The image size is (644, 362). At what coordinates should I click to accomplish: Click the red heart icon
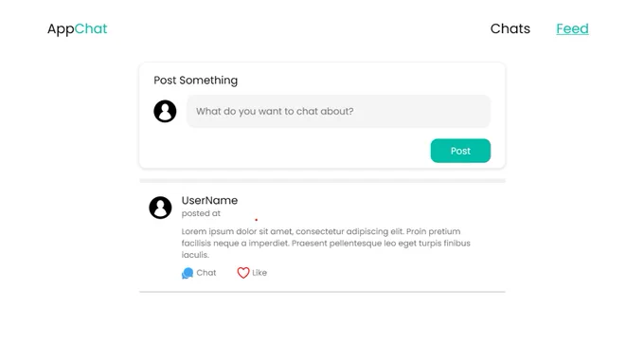[x=243, y=273]
